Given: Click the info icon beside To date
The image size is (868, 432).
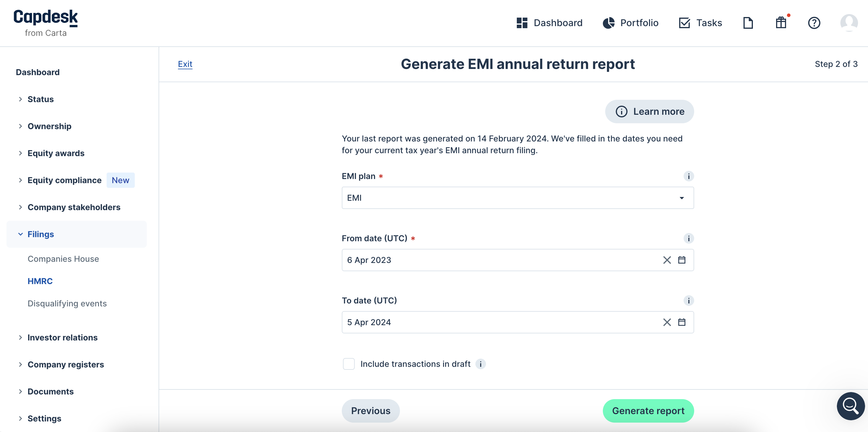Looking at the screenshot, I should [x=689, y=301].
